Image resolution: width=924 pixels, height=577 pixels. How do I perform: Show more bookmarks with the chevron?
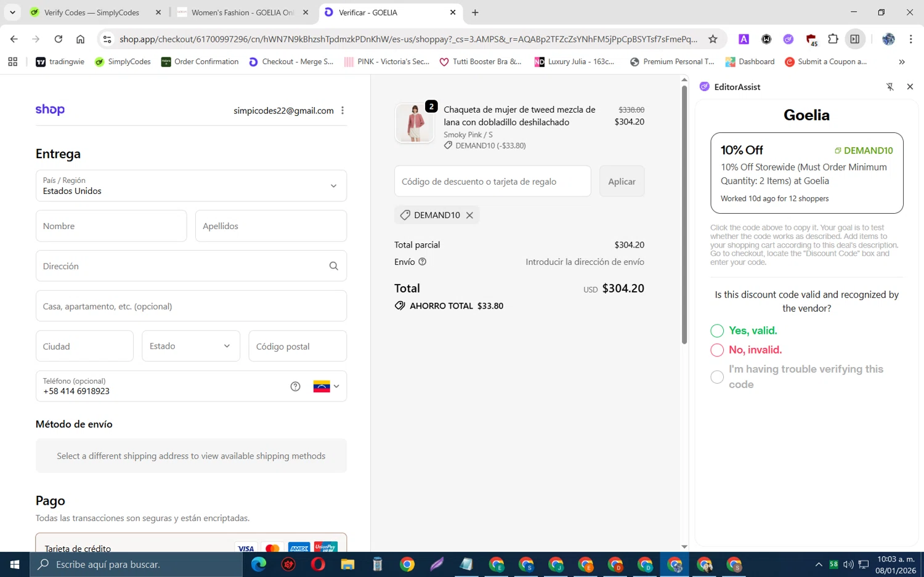click(x=902, y=62)
